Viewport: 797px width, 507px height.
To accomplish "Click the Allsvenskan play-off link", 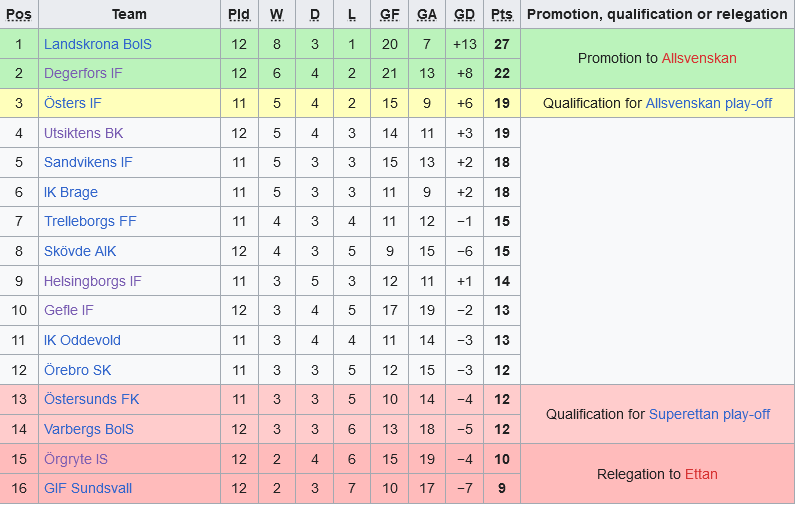I will (709, 103).
